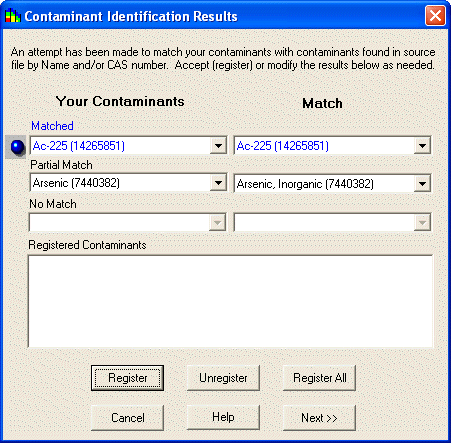Screen dimensions: 451x443
Task: Click the Unregister button
Action: coord(223,378)
